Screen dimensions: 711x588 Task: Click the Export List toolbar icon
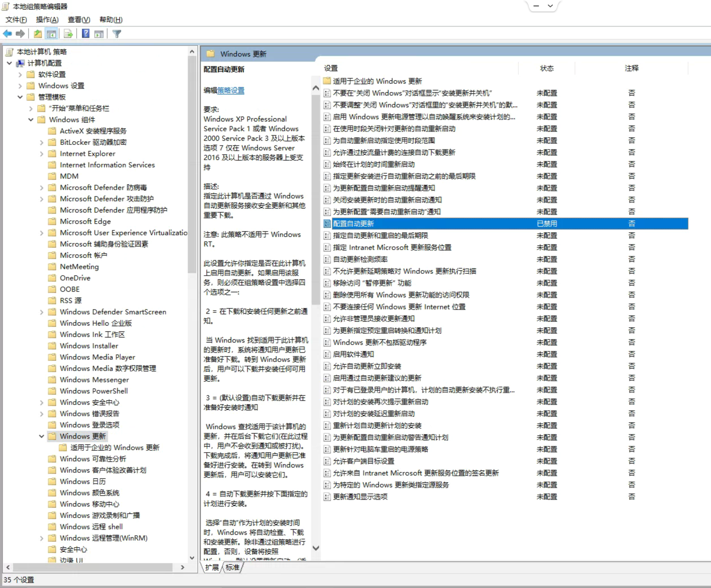68,34
